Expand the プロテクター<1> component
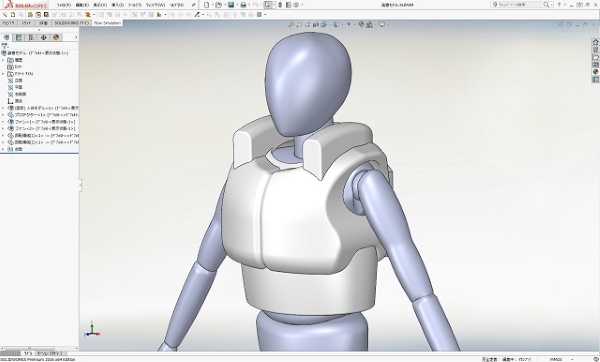 coord(3,115)
